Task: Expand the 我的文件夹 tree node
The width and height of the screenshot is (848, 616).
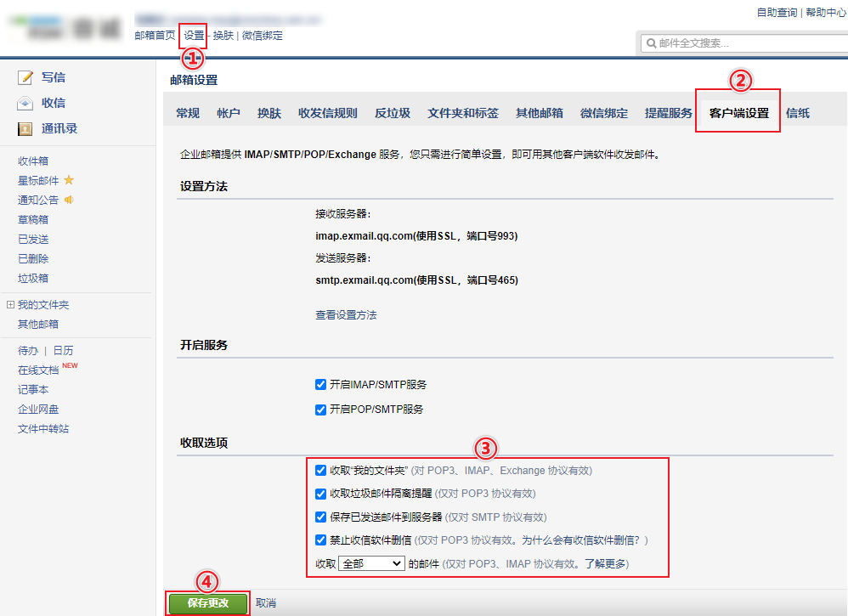Action: click(x=10, y=304)
